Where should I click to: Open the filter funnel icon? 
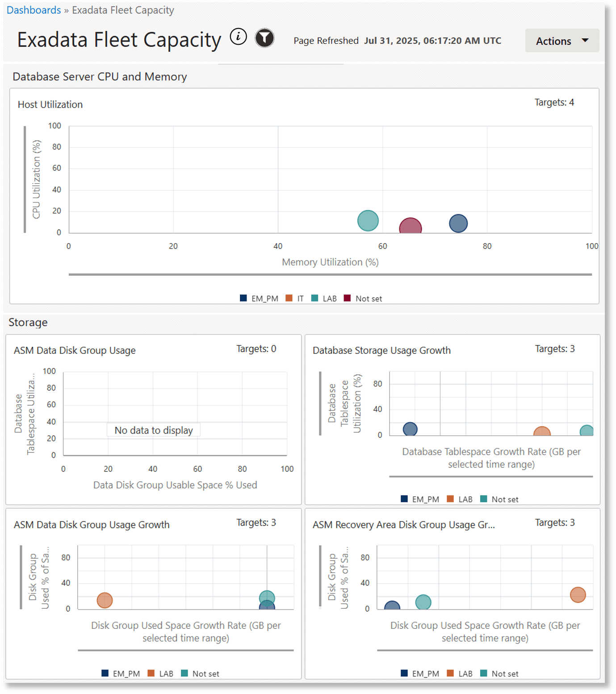click(x=264, y=38)
